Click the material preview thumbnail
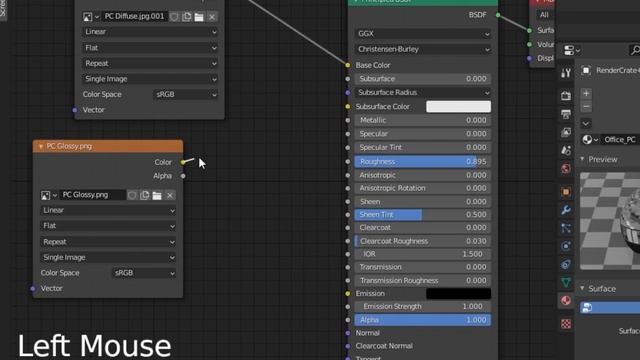640x360 pixels. point(610,221)
